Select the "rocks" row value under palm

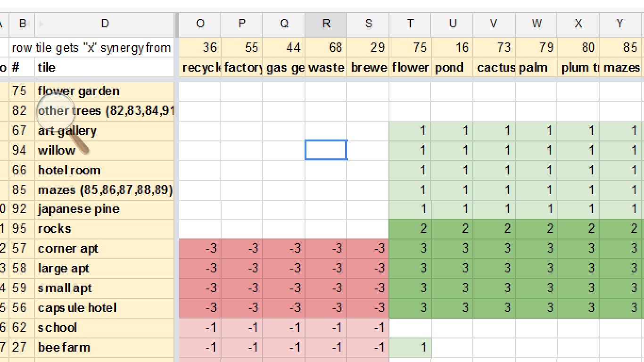click(x=536, y=229)
